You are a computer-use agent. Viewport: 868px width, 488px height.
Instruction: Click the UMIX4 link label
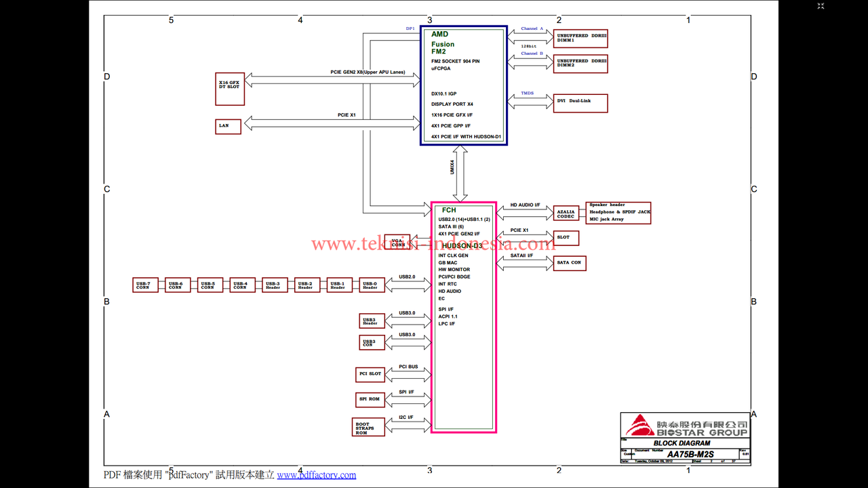click(452, 167)
